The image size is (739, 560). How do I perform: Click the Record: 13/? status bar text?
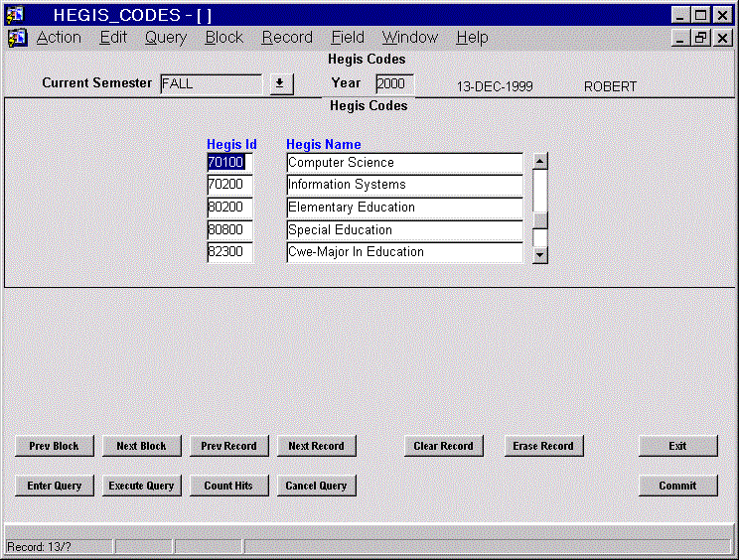[x=39, y=547]
